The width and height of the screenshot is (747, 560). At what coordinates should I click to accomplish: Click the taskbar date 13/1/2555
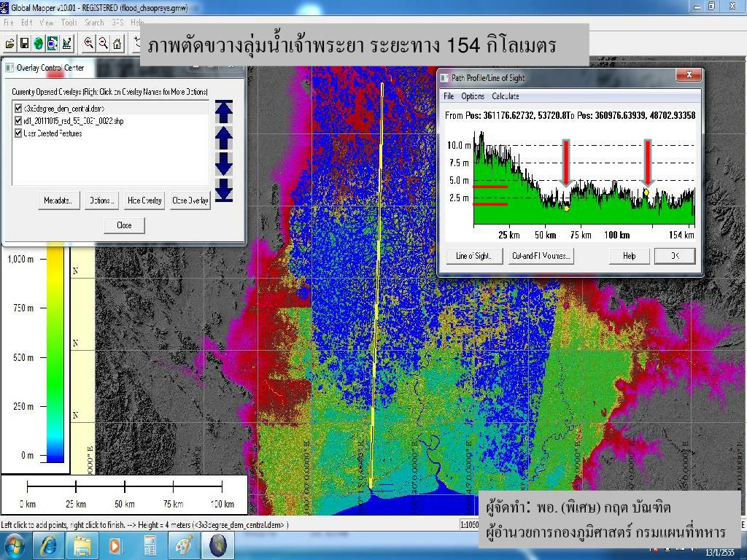[720, 553]
